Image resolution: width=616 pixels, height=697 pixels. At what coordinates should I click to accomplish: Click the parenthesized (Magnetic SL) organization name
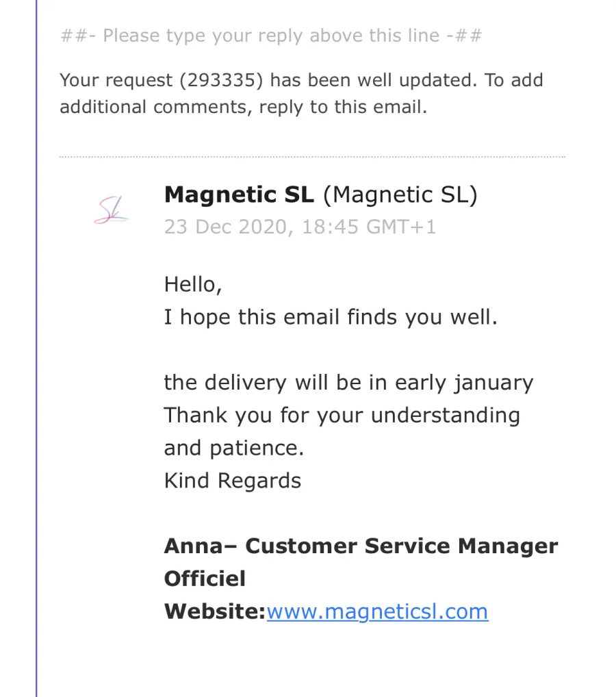pyautogui.click(x=400, y=194)
